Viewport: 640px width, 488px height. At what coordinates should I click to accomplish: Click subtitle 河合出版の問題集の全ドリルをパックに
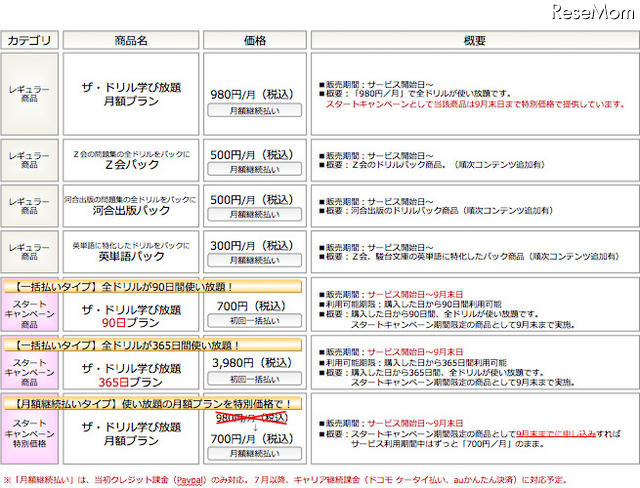pyautogui.click(x=130, y=200)
